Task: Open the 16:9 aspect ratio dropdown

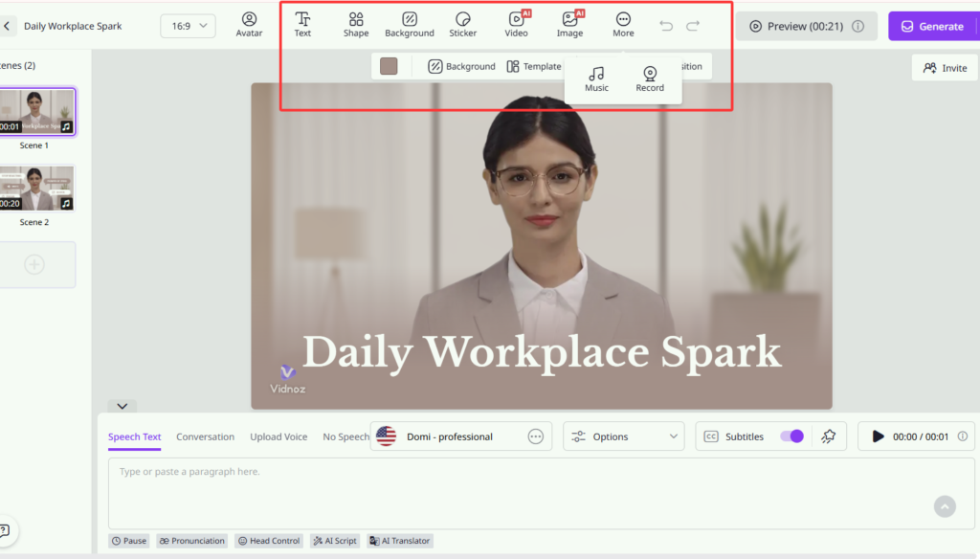Action: (x=188, y=26)
